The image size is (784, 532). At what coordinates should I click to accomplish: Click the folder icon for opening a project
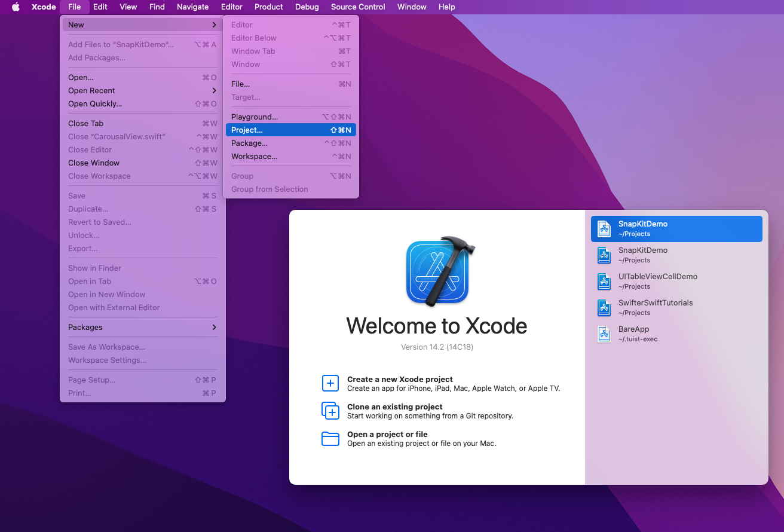[x=330, y=439]
